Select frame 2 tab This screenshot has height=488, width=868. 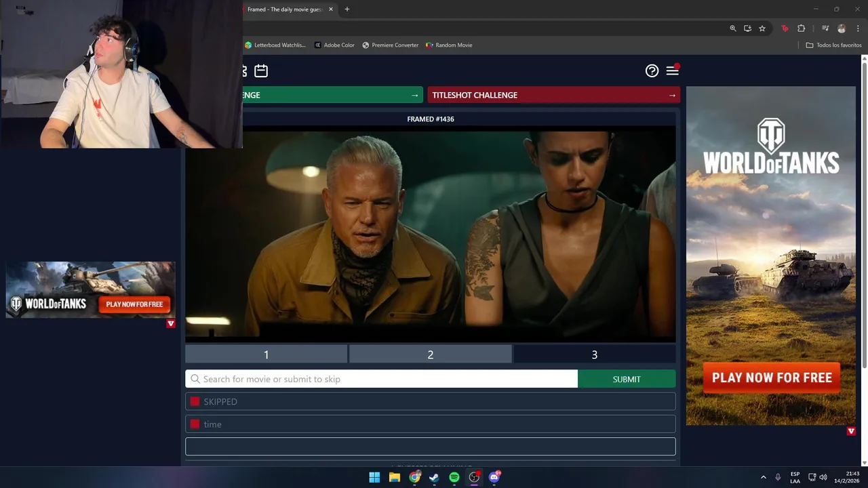[x=430, y=354]
